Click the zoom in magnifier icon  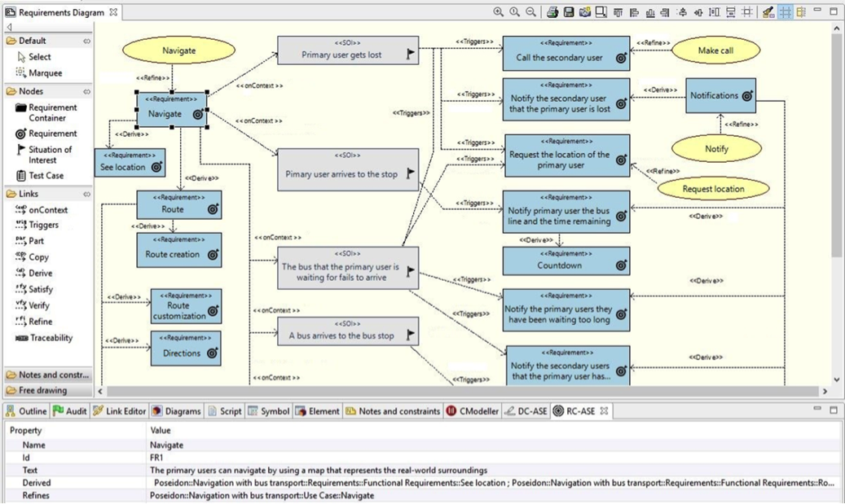[498, 12]
